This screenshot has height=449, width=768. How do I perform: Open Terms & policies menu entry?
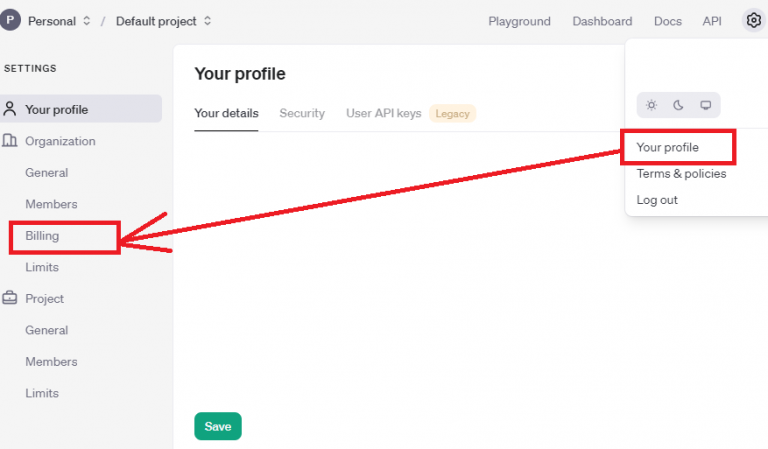click(681, 174)
